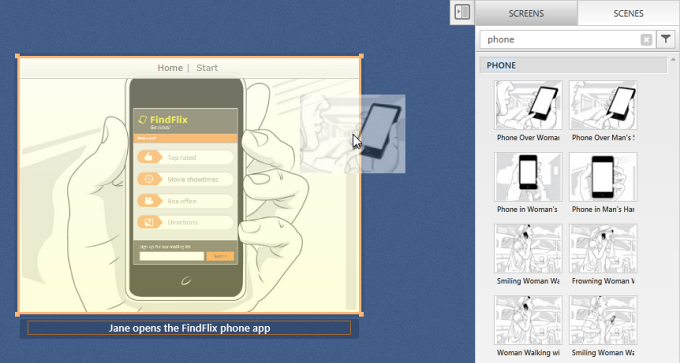680x363 pixels.
Task: Switch to the SCREENS tab
Action: tap(526, 13)
